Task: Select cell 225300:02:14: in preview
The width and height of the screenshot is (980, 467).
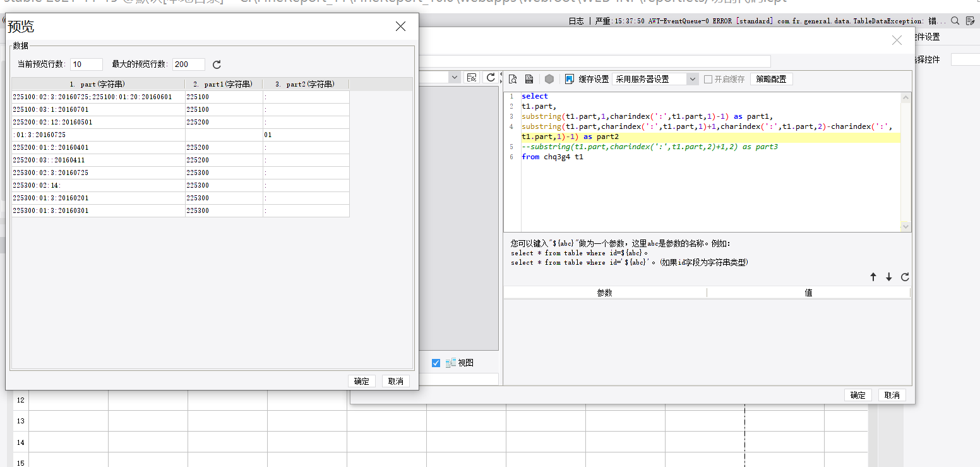Action: coord(98,185)
